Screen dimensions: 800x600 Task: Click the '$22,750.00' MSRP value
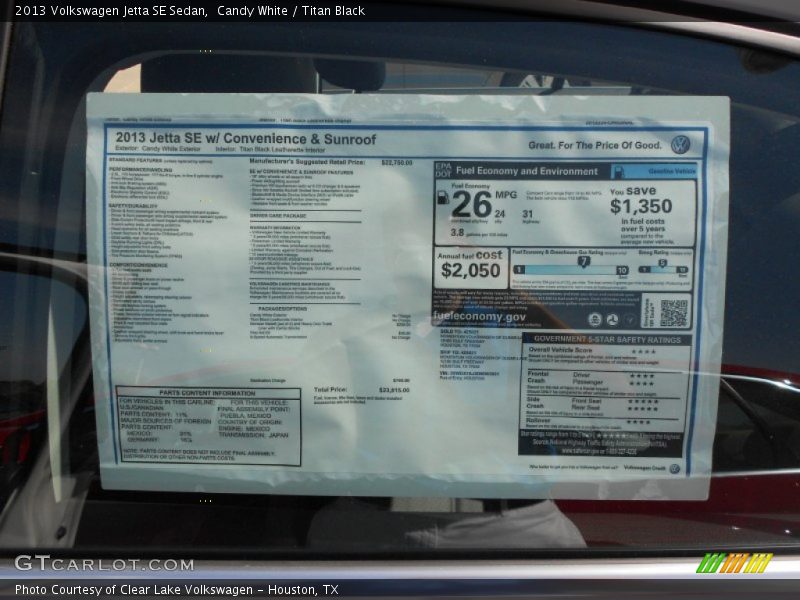pyautogui.click(x=396, y=163)
